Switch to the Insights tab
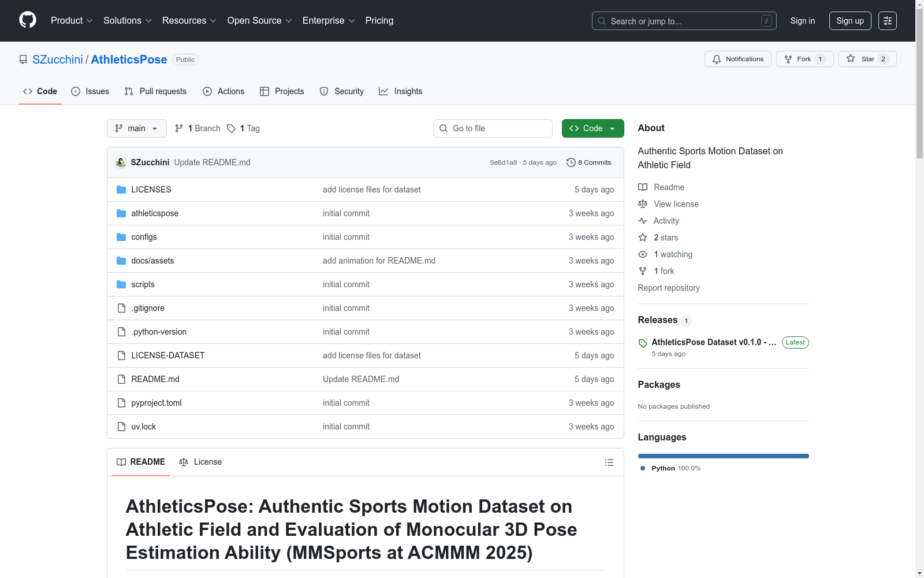924x578 pixels. click(x=401, y=91)
